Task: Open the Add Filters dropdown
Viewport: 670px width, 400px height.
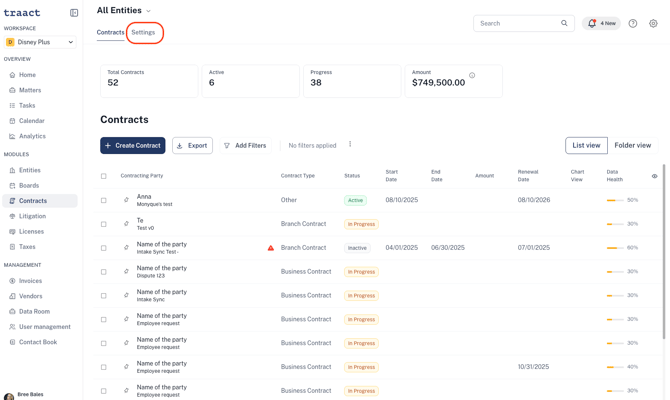Action: (245, 146)
